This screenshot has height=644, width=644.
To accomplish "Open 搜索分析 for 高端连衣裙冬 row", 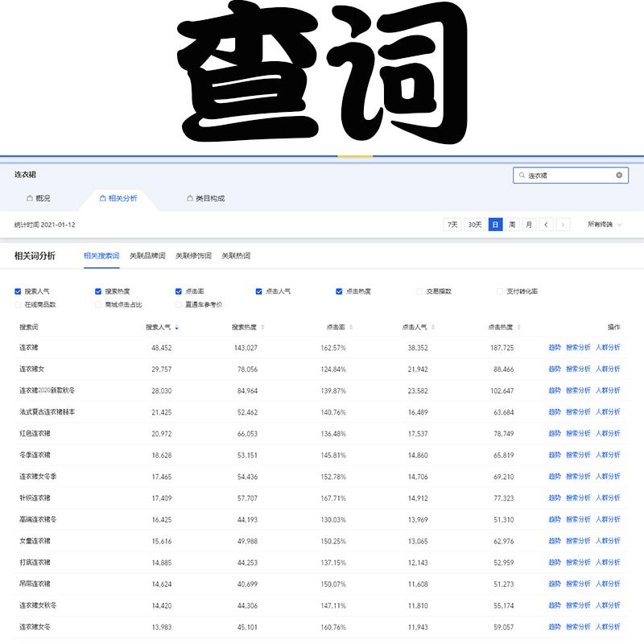I will coord(578,519).
